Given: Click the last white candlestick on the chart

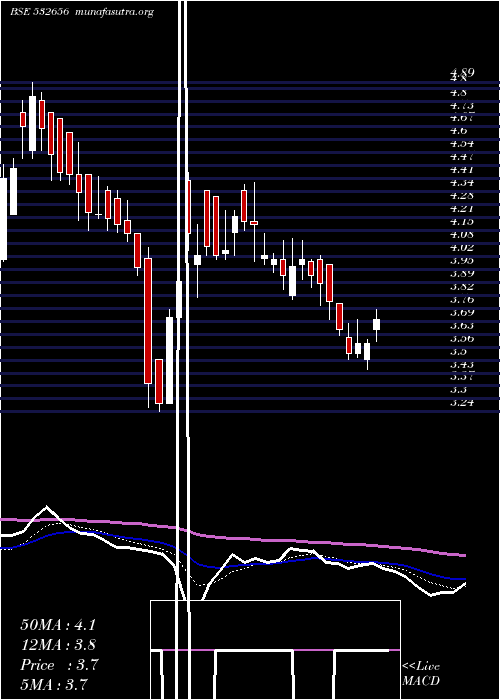Looking at the screenshot, I should tap(376, 325).
